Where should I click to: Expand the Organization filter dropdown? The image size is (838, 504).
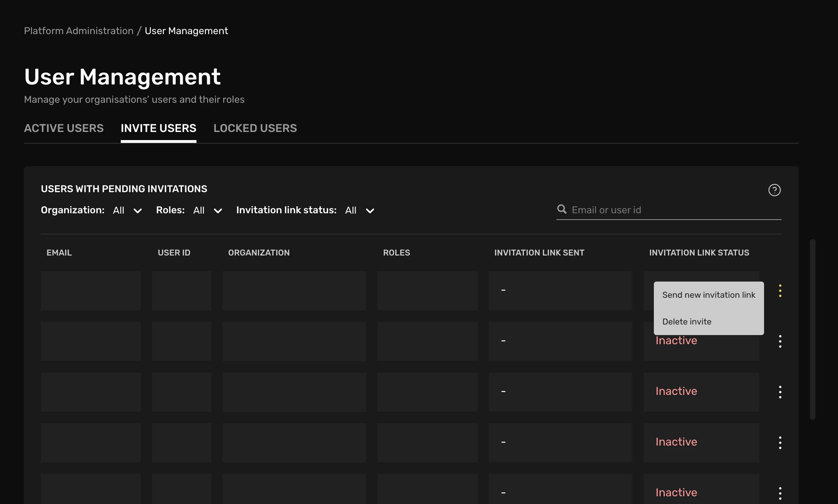click(x=127, y=210)
